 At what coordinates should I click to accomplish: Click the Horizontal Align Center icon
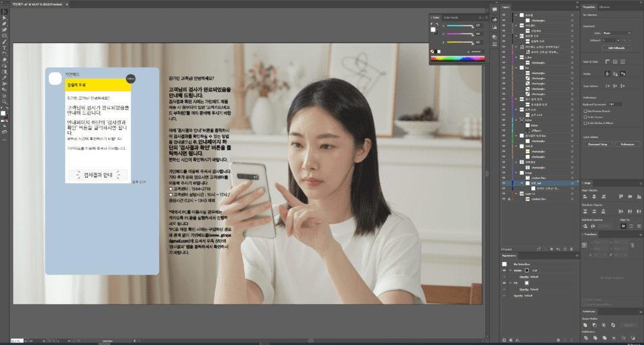pyautogui.click(x=594, y=196)
